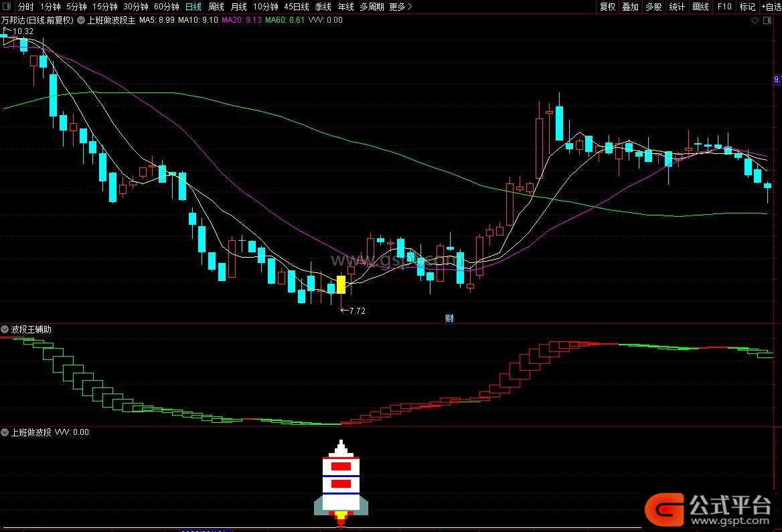Screen dimensions: 782x532
Task: Click the VVV: 0.00 value in top legend
Action: point(325,20)
